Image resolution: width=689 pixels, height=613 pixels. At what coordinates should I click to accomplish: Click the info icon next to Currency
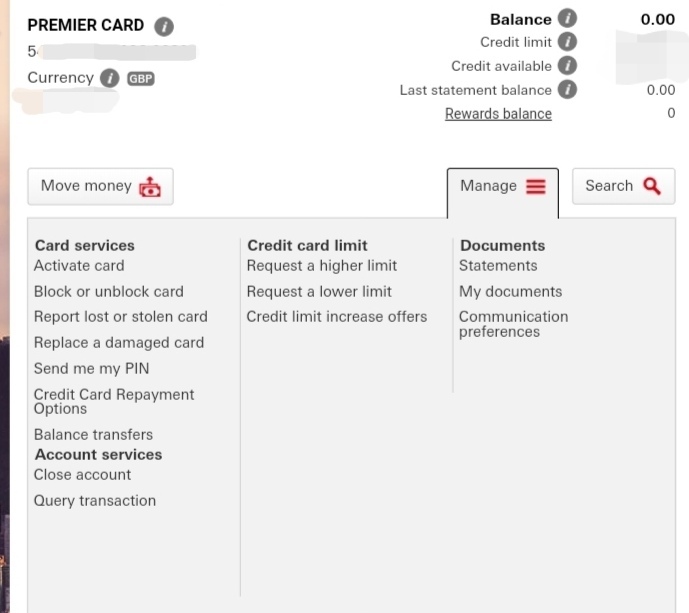110,78
